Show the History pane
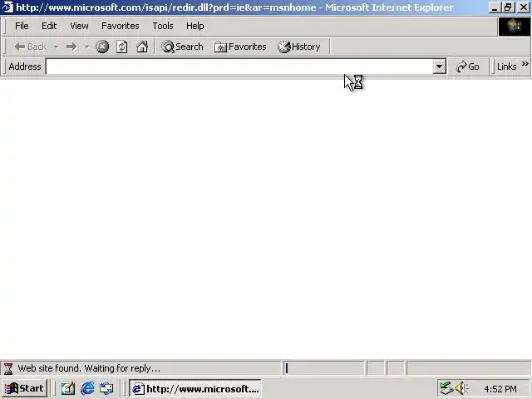Viewport: 532px width, 399px height. [x=299, y=47]
